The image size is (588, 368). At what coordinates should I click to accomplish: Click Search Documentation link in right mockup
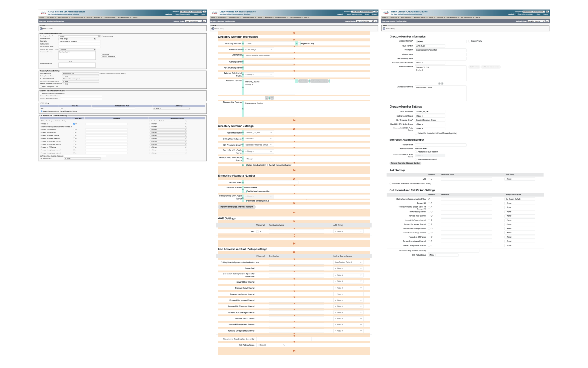point(526,14)
